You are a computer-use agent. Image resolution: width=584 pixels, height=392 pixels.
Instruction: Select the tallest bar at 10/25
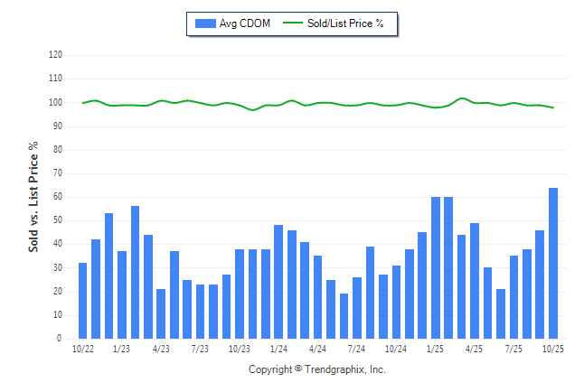tap(552, 263)
